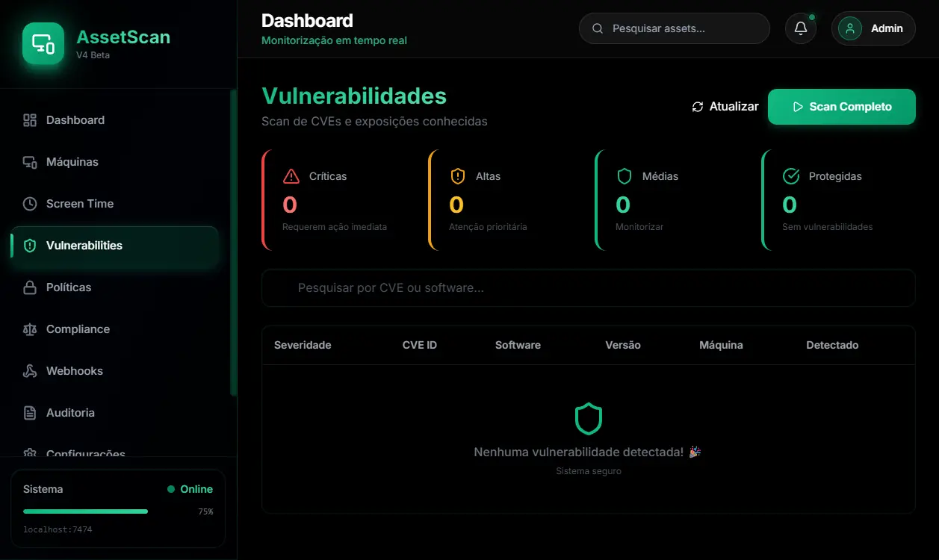The height and width of the screenshot is (560, 939).
Task: Click the Críticas summary card
Action: click(x=337, y=200)
